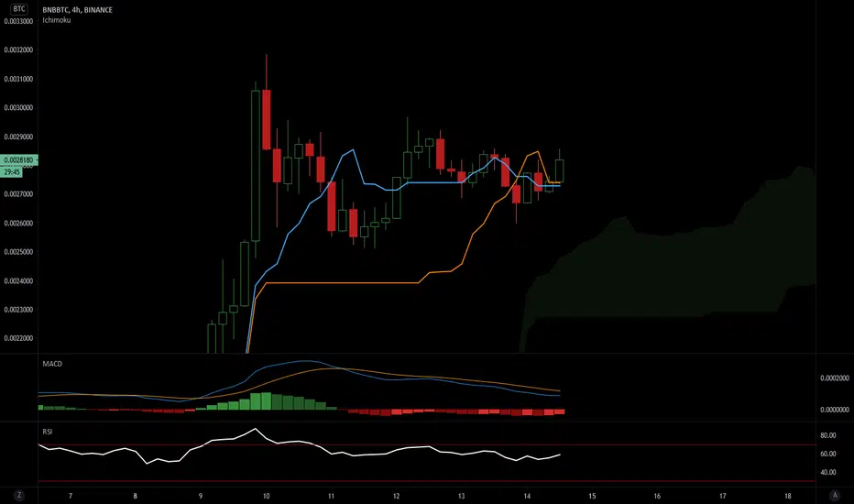Click date label 15 on time axis
854x504 pixels.
coord(592,496)
